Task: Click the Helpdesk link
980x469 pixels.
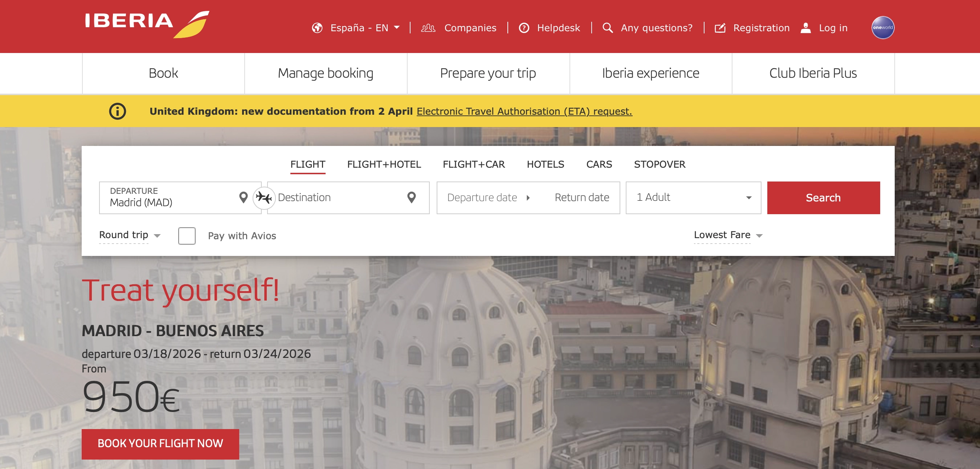Action: click(558, 28)
